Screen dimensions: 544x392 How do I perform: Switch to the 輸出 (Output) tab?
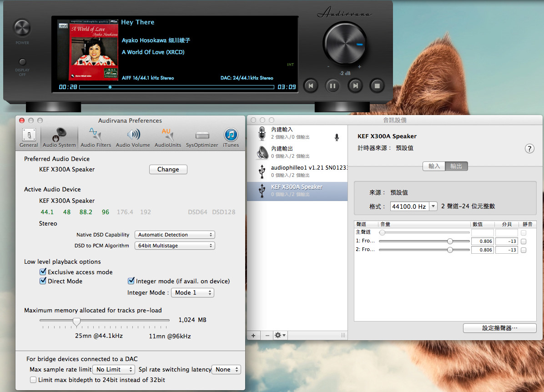pos(456,166)
